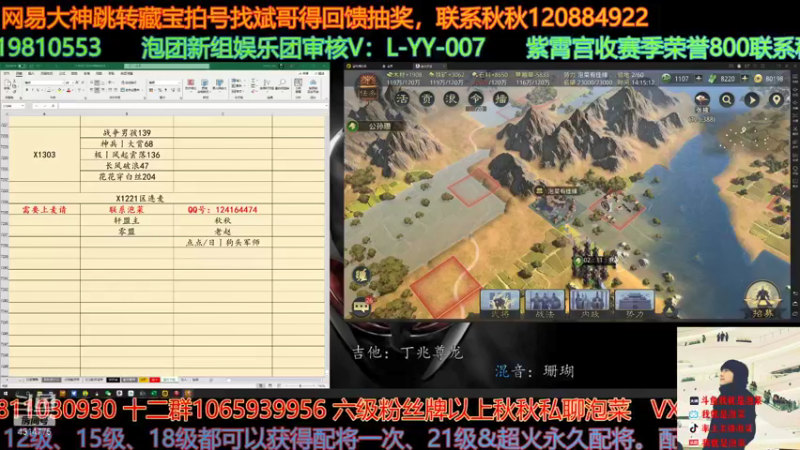Select cell containing X1303
This screenshot has height=450, width=800.
[44, 155]
